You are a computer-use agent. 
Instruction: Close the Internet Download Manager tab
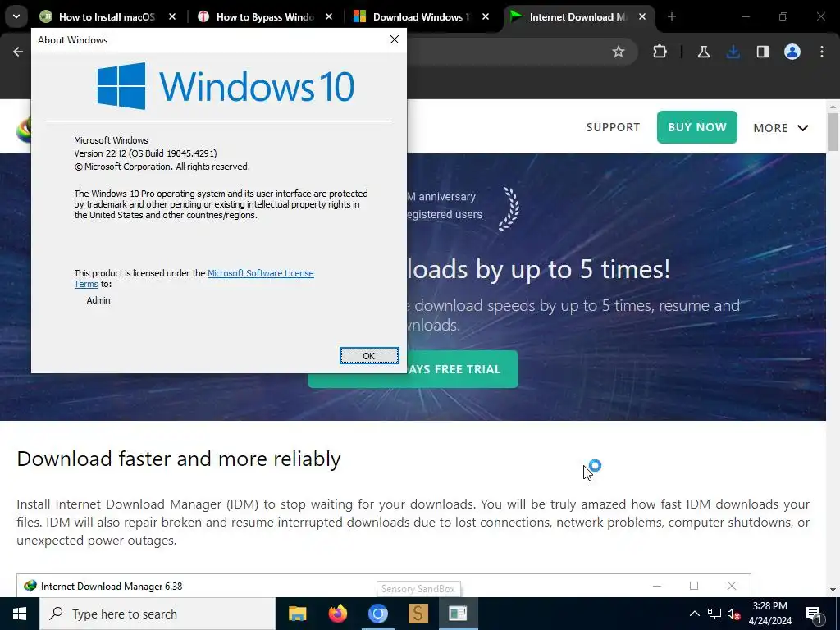[642, 16]
